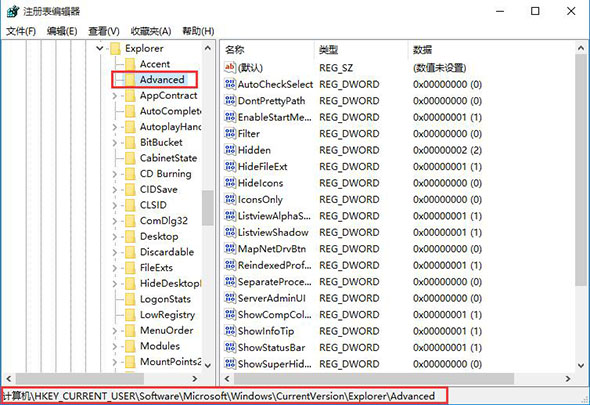Click the tree pane scroll-up arrow
Viewport: 590px width, 405px height.
tap(208, 48)
